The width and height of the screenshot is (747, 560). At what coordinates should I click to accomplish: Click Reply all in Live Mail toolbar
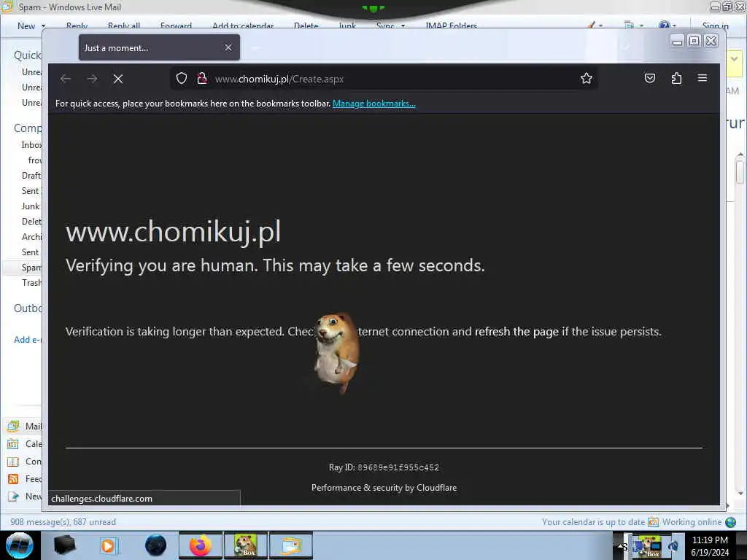click(124, 26)
